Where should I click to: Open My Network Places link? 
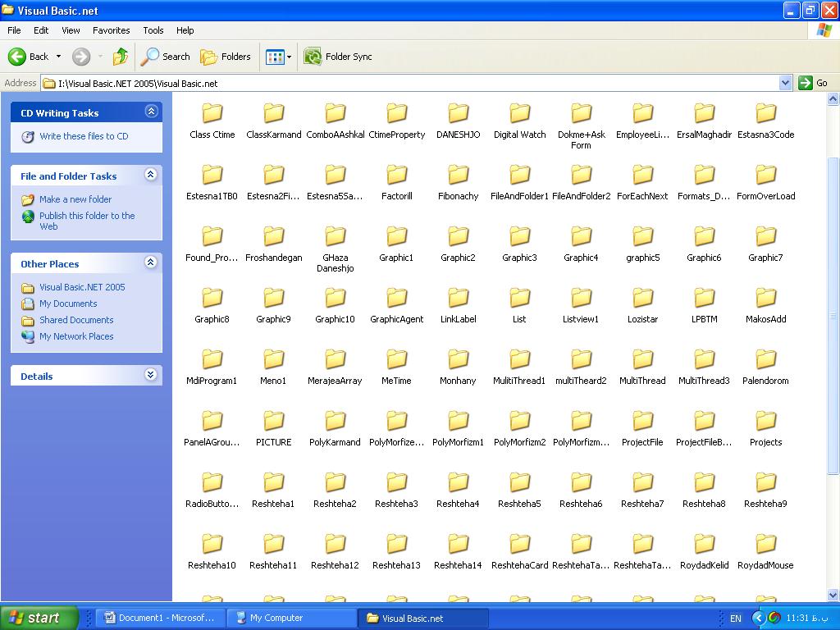click(x=76, y=336)
